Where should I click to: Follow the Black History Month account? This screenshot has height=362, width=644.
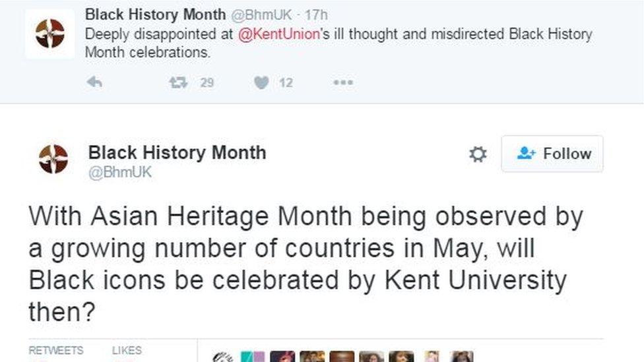point(552,154)
